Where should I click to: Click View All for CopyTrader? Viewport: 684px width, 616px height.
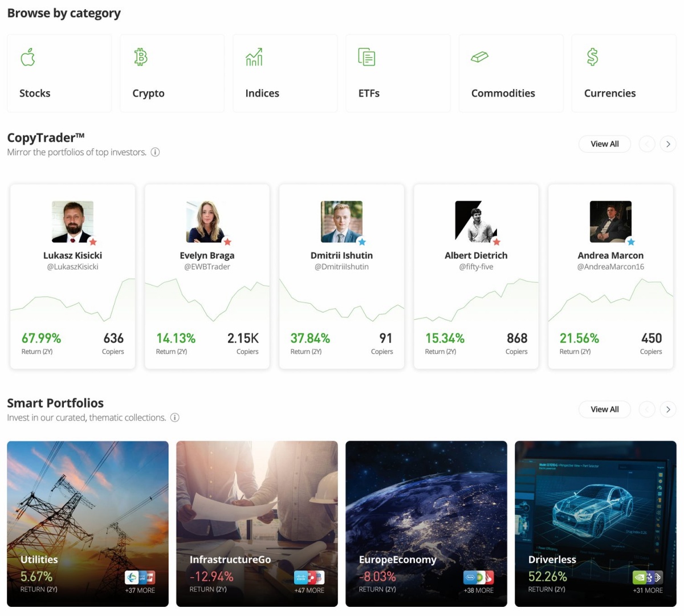605,144
